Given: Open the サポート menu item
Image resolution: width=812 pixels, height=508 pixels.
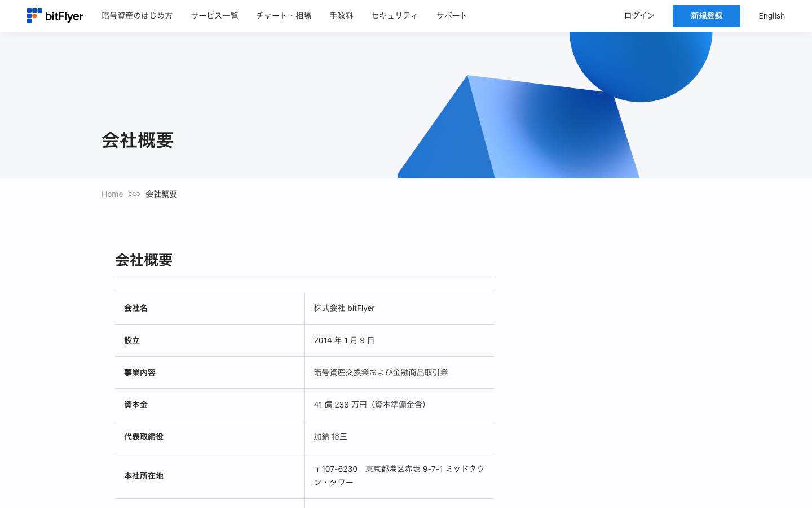Looking at the screenshot, I should (x=452, y=16).
